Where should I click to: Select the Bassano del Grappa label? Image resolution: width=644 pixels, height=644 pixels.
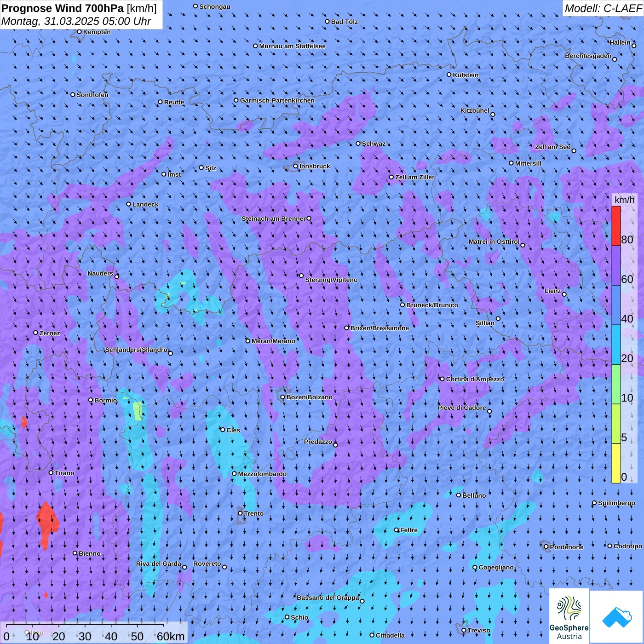(x=328, y=598)
